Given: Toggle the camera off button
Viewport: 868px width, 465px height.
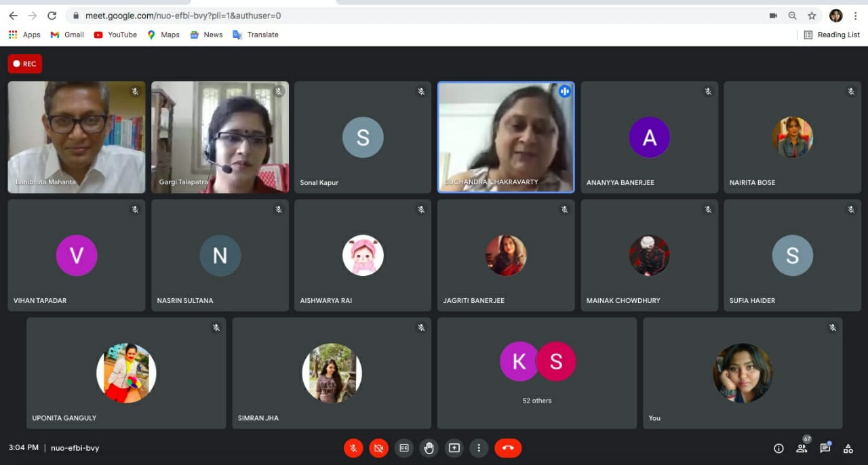Looking at the screenshot, I should coord(378,448).
